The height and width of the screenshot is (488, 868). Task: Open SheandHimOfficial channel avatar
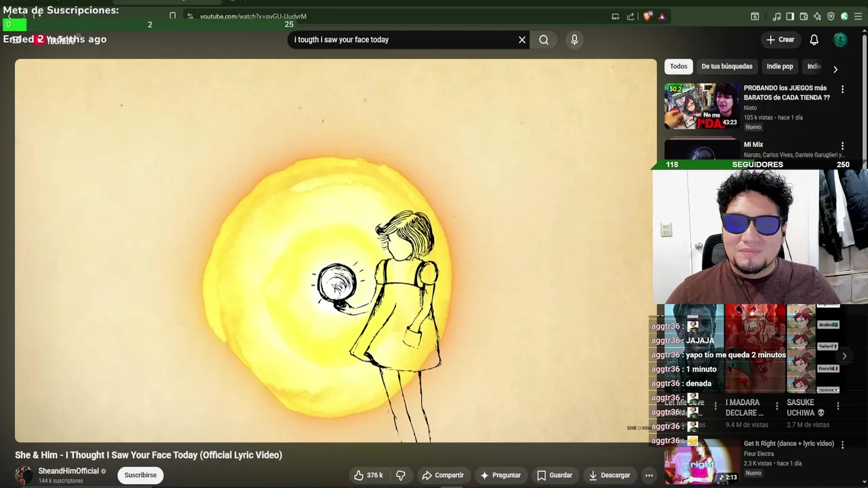click(x=24, y=475)
